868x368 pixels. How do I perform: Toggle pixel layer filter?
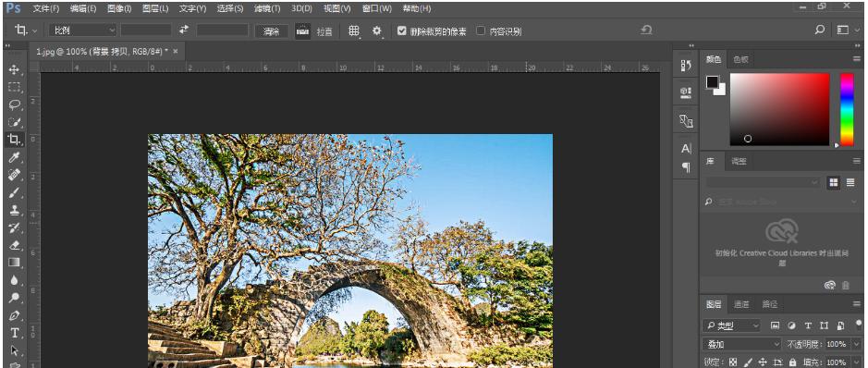coord(775,326)
